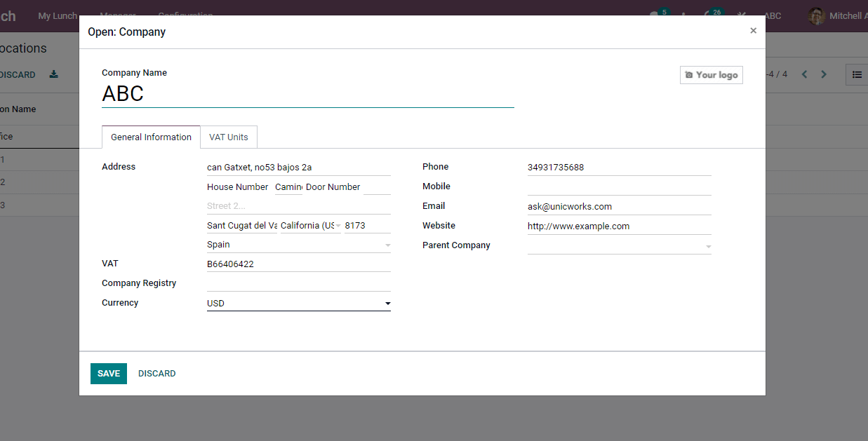The image size is (868, 441).
Task: Upload a company logo image
Action: click(x=711, y=75)
